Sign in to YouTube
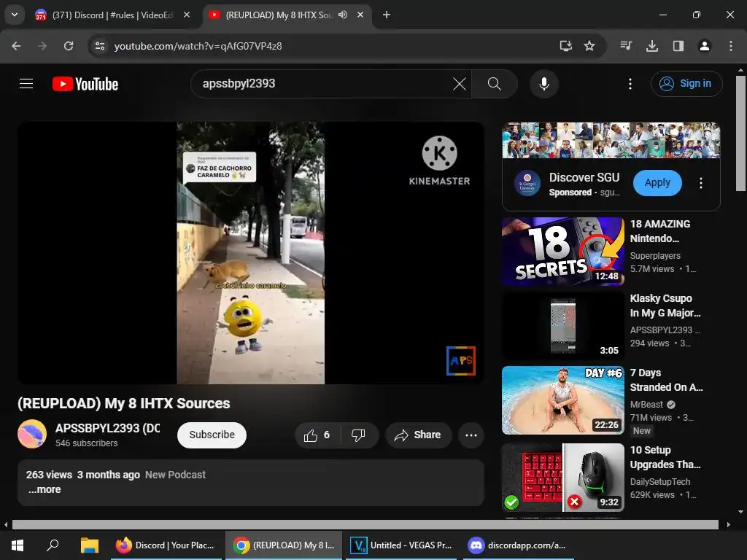The height and width of the screenshot is (560, 747). 686,84
